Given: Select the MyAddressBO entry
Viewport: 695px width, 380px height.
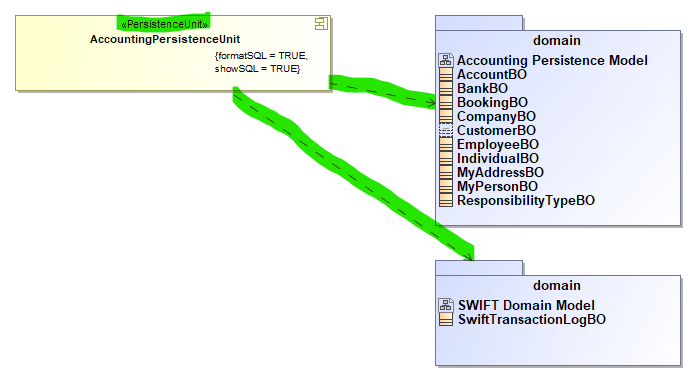Looking at the screenshot, I should (500, 172).
